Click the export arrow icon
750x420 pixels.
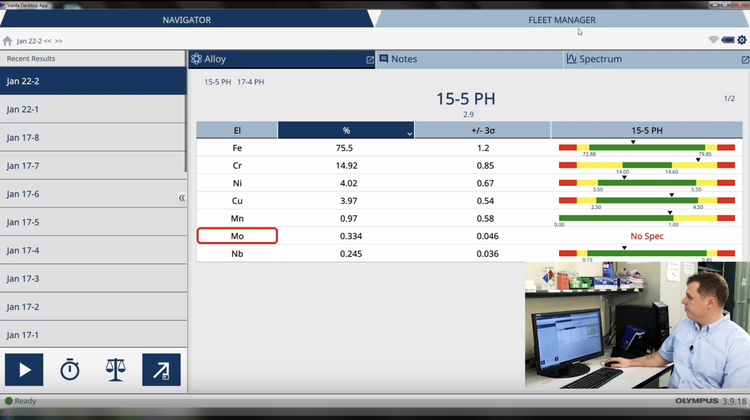click(x=161, y=370)
